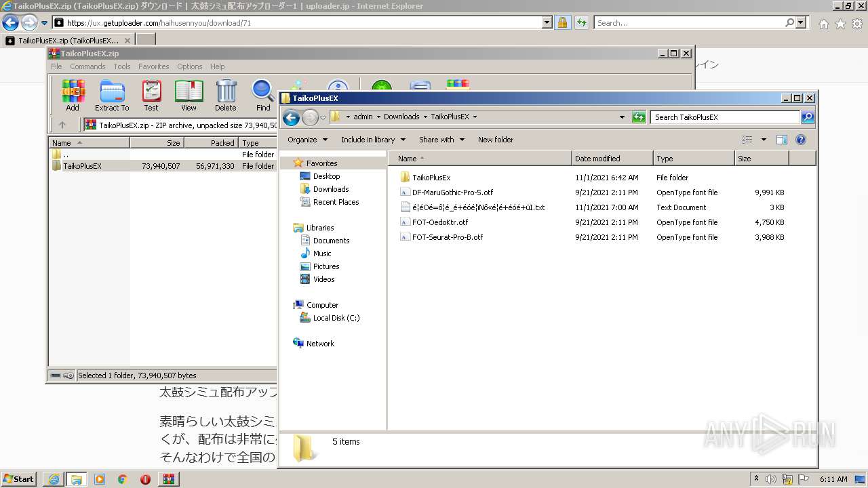Screen dimensions: 868x488
Task: Open WinRAR Commands menu
Action: (x=87, y=66)
